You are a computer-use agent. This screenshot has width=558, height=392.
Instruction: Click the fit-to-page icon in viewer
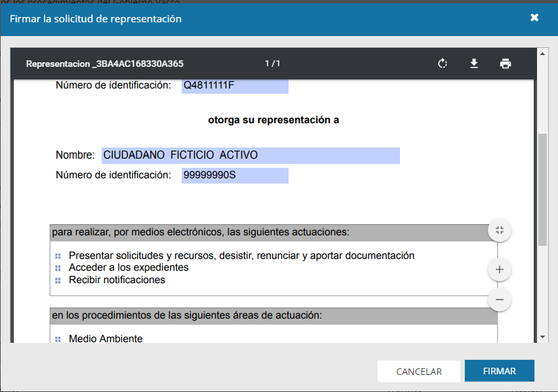pos(500,230)
